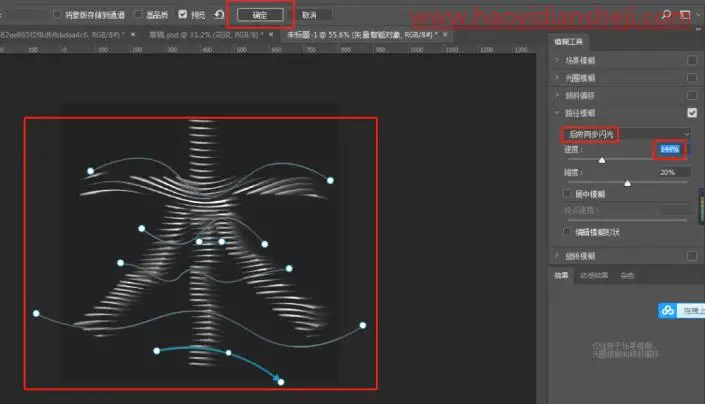Click the 速度 slider handle

coord(602,160)
